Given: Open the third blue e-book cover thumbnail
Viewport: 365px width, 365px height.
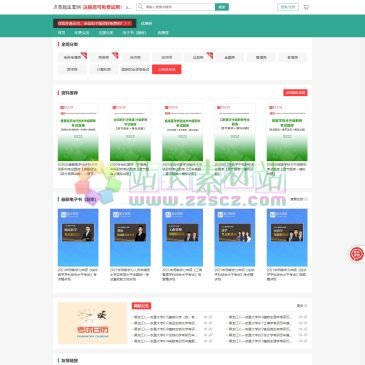Looking at the screenshot, I should (x=182, y=237).
